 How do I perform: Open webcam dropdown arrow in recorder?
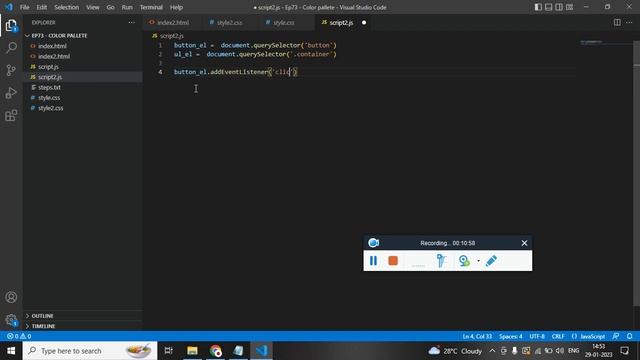coord(478,261)
